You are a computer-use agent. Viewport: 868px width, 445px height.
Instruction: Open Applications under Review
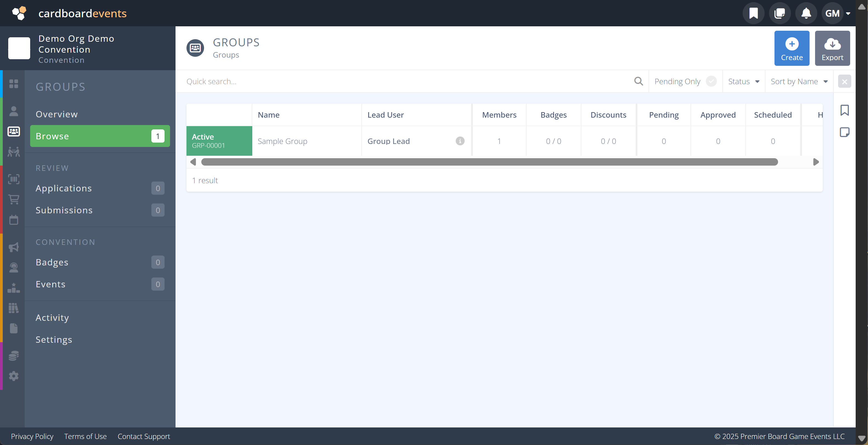64,188
